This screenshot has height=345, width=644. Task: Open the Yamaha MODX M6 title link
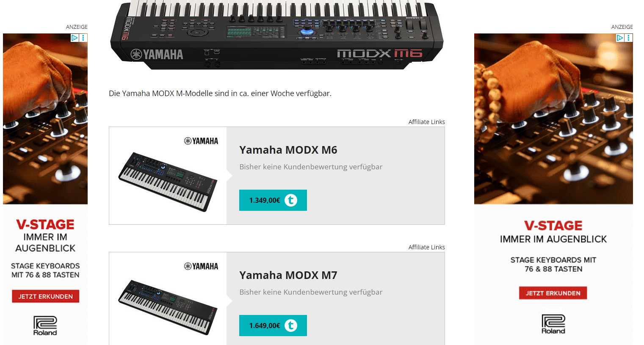288,150
